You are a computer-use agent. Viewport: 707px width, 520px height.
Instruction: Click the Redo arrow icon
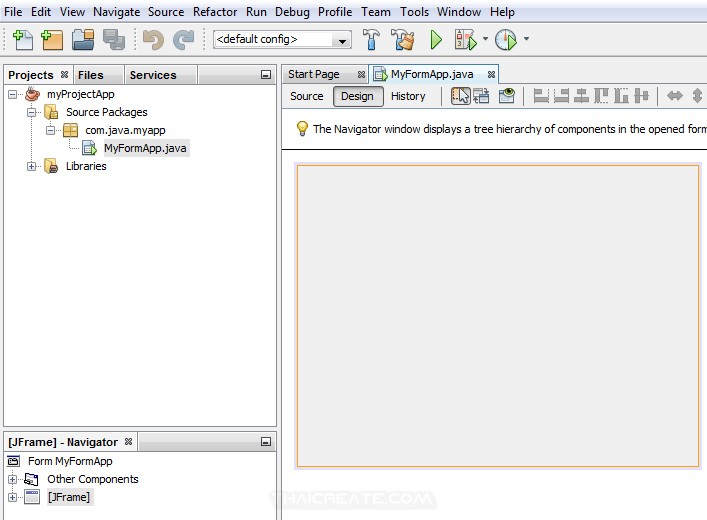pos(184,40)
